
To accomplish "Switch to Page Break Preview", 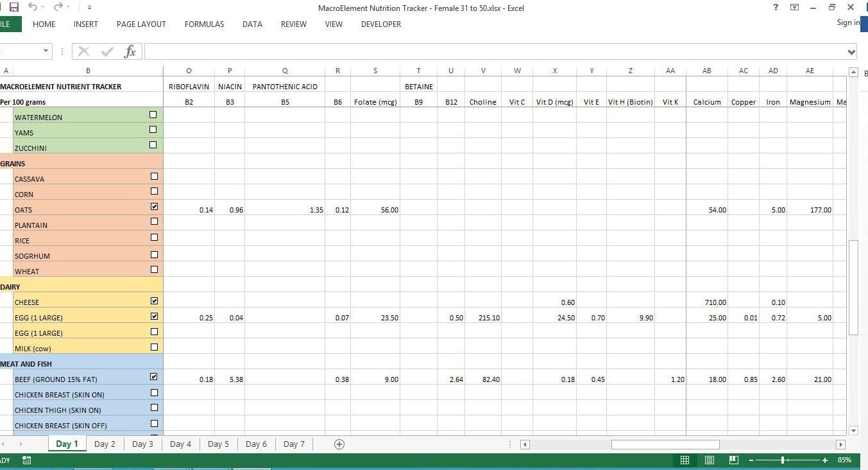I will coord(734,460).
